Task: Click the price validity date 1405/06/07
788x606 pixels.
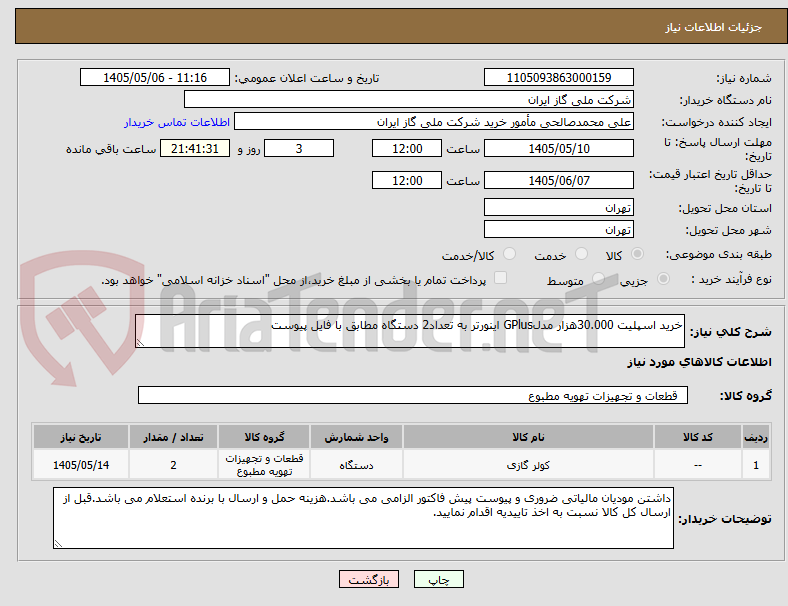Action: pyautogui.click(x=559, y=180)
